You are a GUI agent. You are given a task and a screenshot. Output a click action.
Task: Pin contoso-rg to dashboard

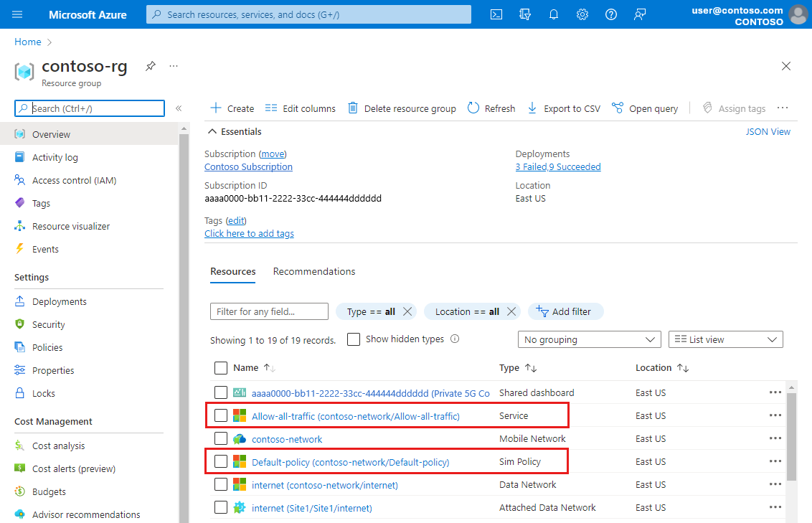pyautogui.click(x=150, y=66)
